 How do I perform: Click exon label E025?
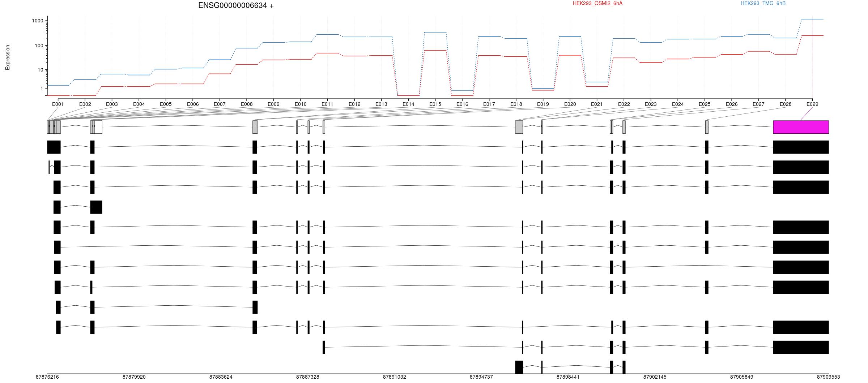tap(705, 104)
